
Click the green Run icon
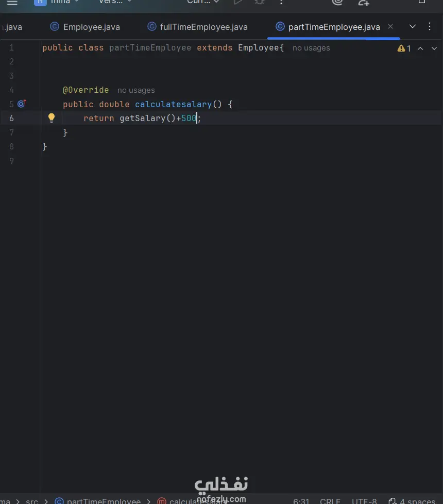[237, 2]
